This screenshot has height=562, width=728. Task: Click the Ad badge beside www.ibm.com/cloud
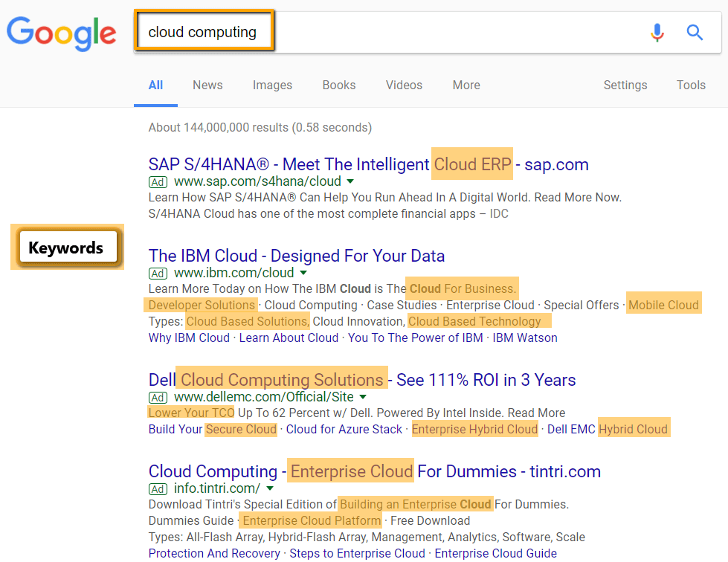[158, 274]
